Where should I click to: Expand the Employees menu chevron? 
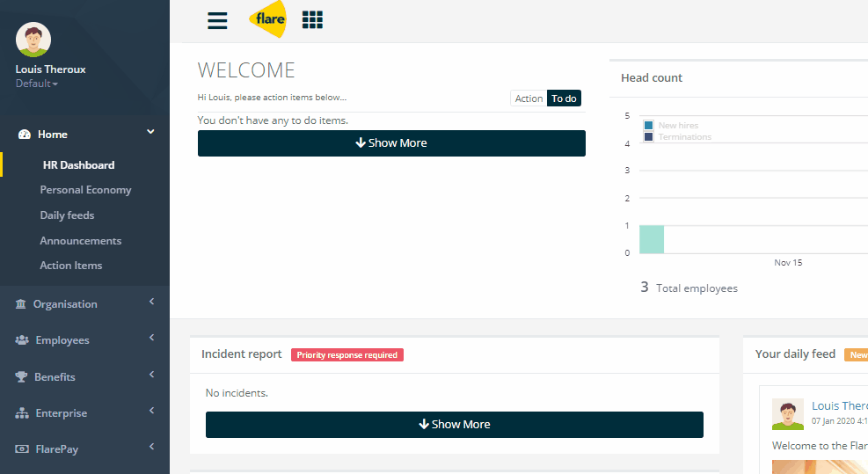pyautogui.click(x=151, y=337)
